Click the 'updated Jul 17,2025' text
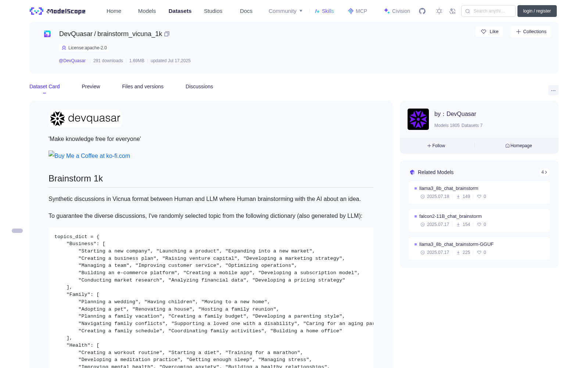The image size is (588, 368). [171, 61]
